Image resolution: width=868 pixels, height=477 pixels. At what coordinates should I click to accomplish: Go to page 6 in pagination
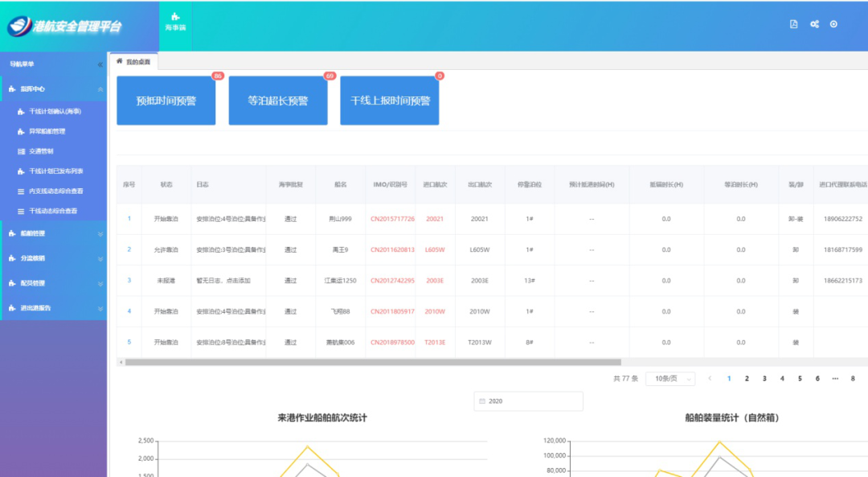[x=817, y=378]
